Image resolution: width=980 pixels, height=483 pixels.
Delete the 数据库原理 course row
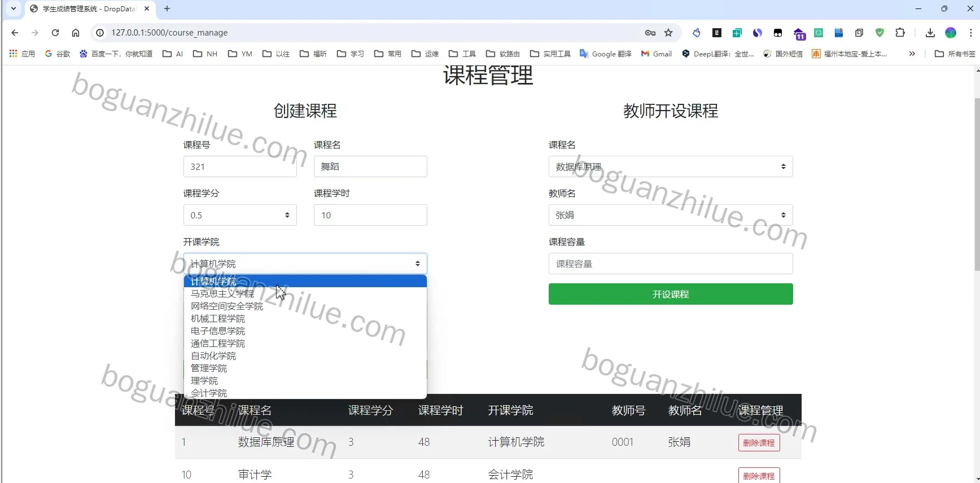tap(759, 443)
